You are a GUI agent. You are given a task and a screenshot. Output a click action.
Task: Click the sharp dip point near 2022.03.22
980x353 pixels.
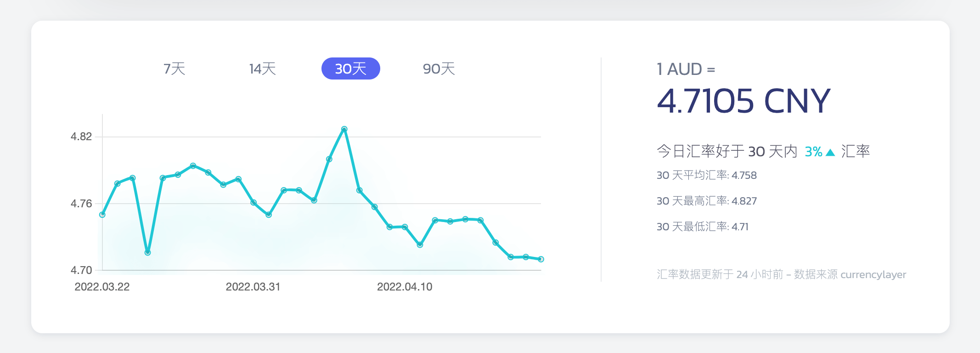(147, 252)
